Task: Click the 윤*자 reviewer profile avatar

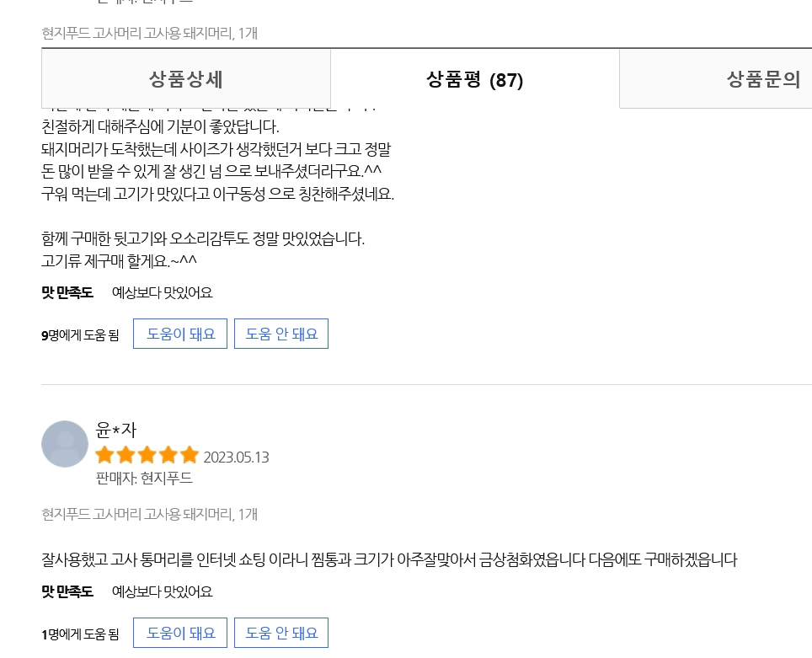Action: pyautogui.click(x=65, y=444)
